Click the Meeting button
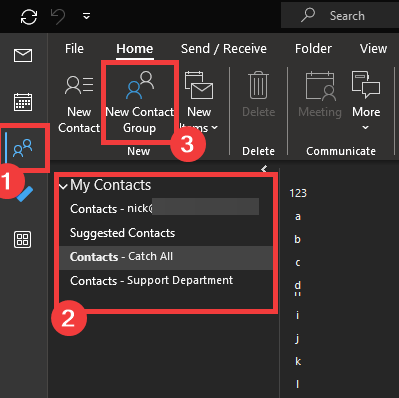Viewport: 399px width, 398px height. [x=320, y=95]
